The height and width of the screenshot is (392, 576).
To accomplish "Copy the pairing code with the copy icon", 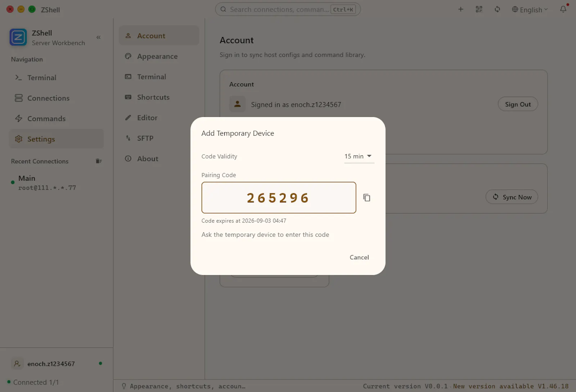I will pos(367,198).
